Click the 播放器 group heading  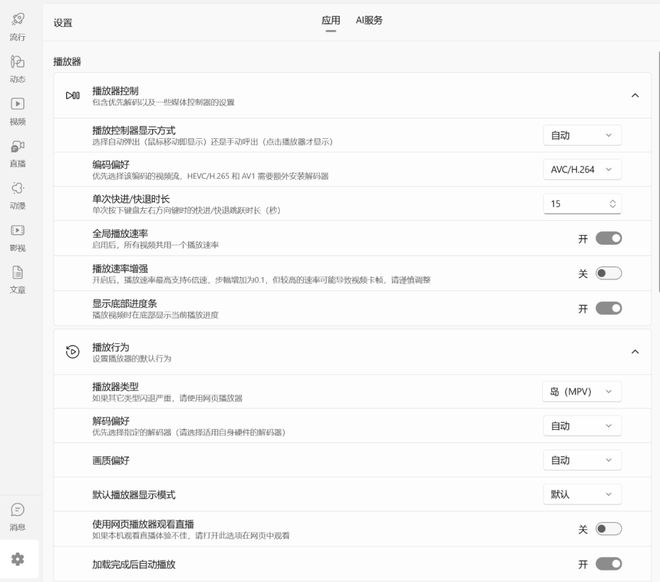pos(67,62)
